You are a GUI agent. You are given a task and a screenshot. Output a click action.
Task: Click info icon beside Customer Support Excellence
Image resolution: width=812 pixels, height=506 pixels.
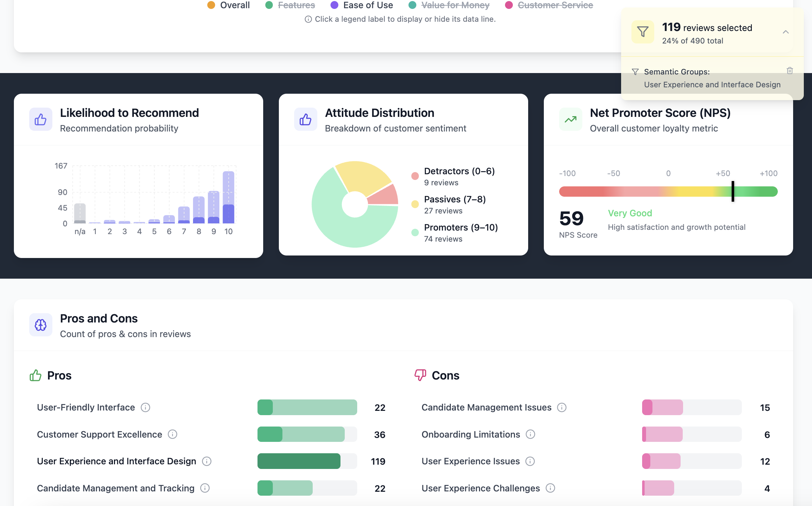coord(172,434)
